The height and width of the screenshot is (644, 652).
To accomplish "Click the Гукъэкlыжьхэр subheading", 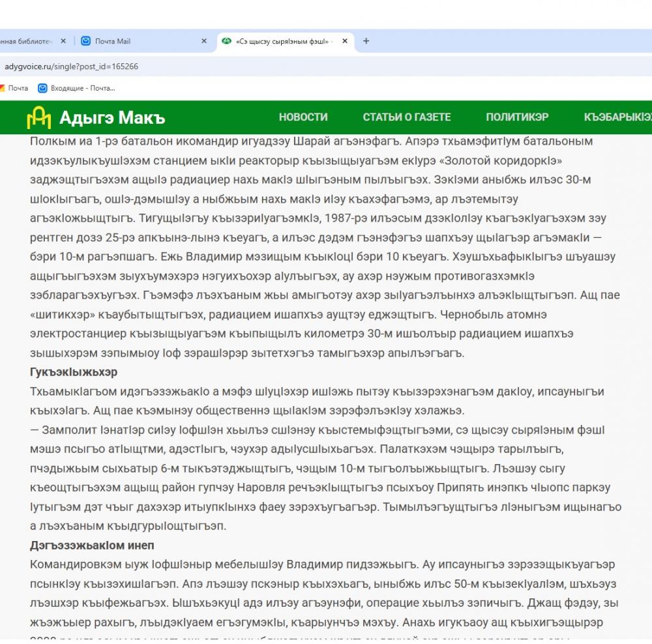I will click(x=74, y=372).
